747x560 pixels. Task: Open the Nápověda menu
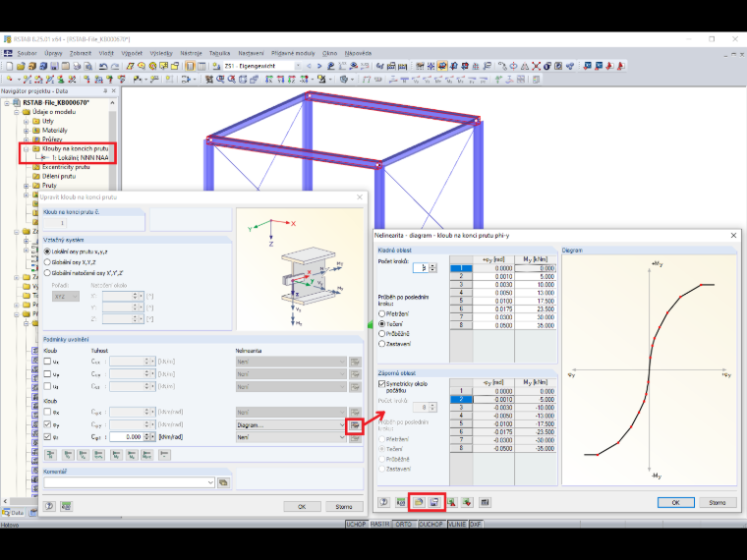pos(358,53)
